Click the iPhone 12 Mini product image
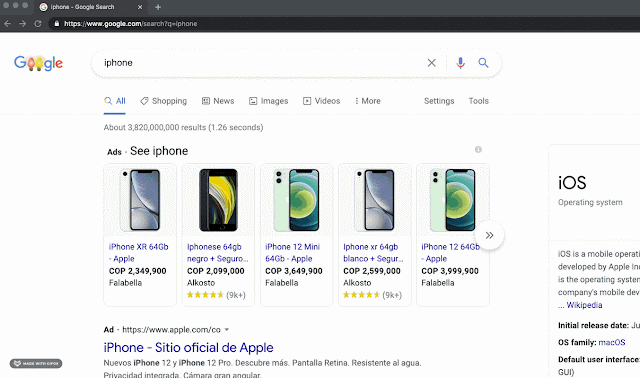The width and height of the screenshot is (640, 378). click(x=297, y=200)
